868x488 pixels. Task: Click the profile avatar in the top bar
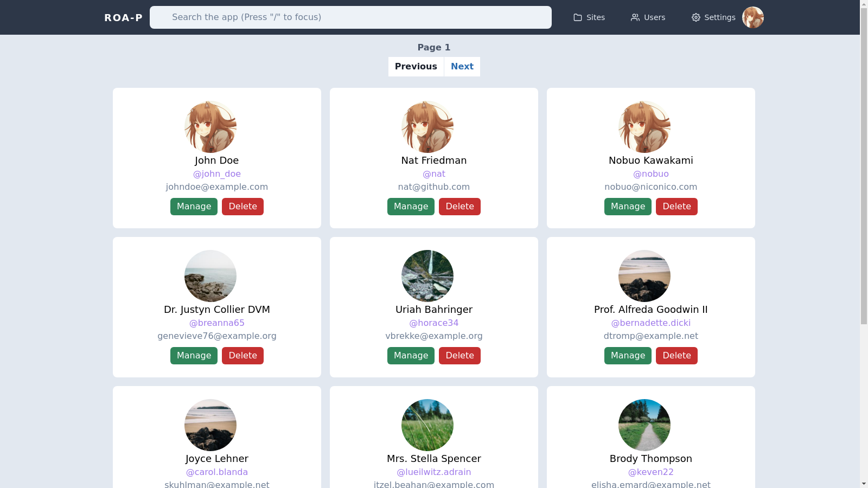(x=752, y=17)
